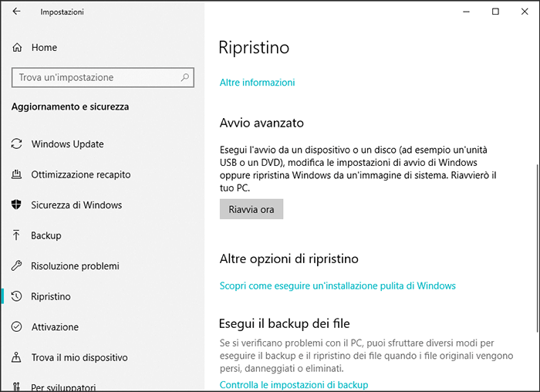
Task: Open the Altre informazioni link
Action: pos(257,83)
